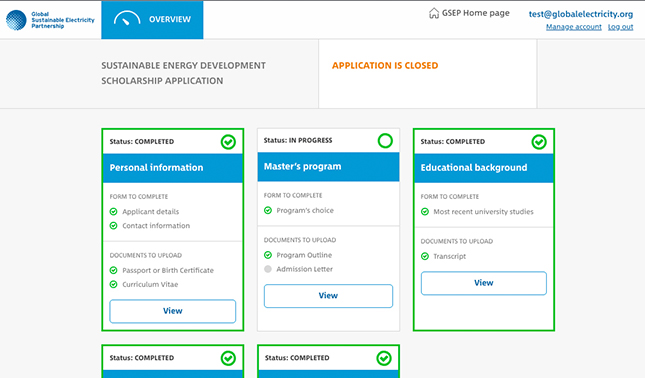Click the house icon beside GSEP Home page
The image size is (645, 378).
click(x=434, y=13)
